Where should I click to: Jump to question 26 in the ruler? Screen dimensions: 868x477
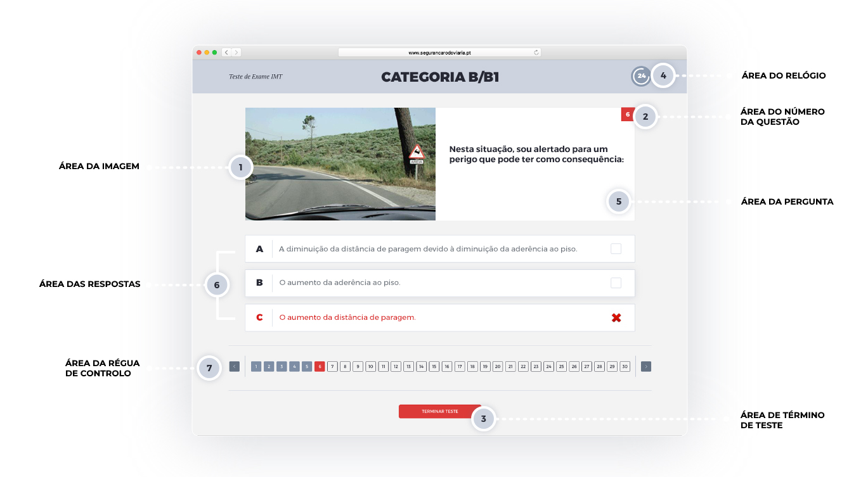pyautogui.click(x=574, y=366)
